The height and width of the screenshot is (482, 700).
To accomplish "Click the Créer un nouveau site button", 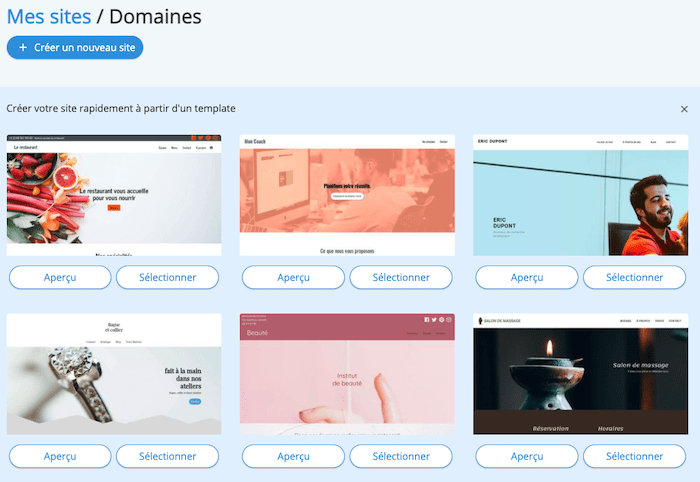I will click(75, 47).
